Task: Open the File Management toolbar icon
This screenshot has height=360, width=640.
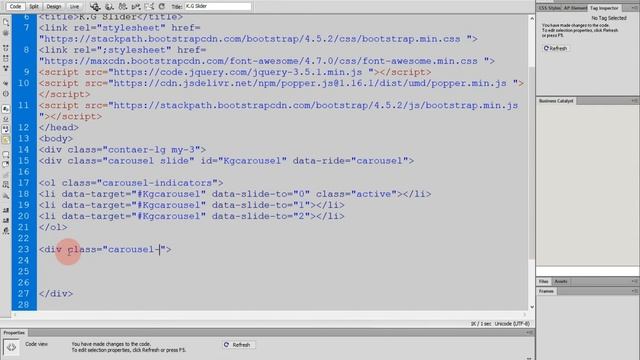Action: [x=122, y=7]
